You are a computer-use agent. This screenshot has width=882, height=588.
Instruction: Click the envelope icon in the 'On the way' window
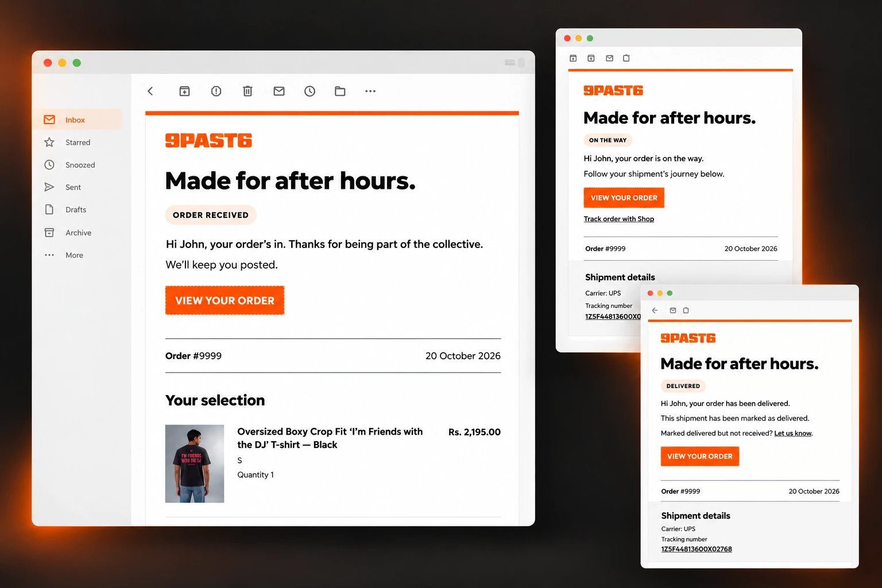pos(610,58)
